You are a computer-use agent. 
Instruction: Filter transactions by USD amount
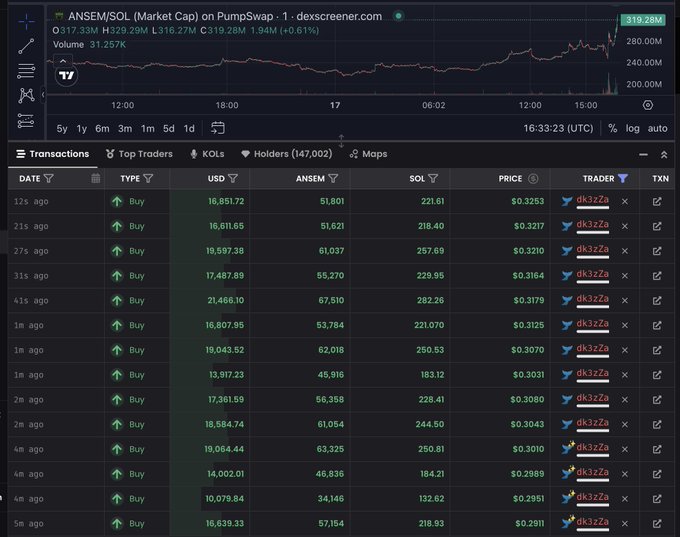[233, 178]
